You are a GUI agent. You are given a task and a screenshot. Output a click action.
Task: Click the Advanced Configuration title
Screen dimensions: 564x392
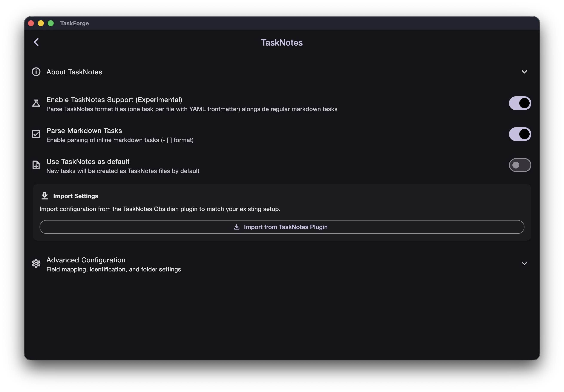(86, 260)
